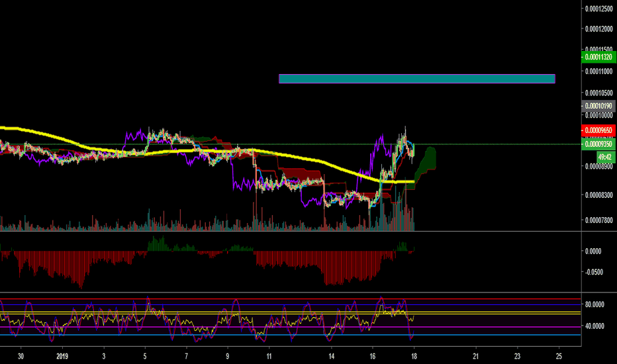Click the 5 date label on time axis
This screenshot has width=617, height=364.
145,357
